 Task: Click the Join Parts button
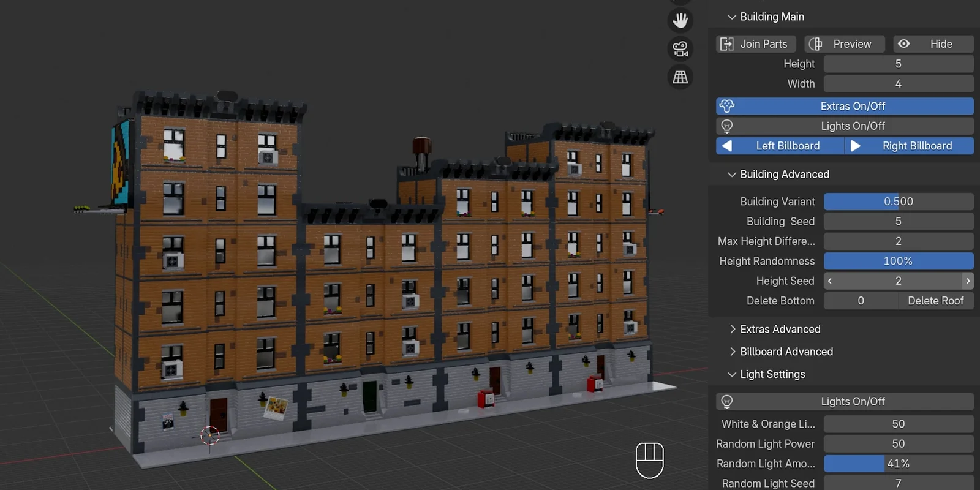pos(756,44)
